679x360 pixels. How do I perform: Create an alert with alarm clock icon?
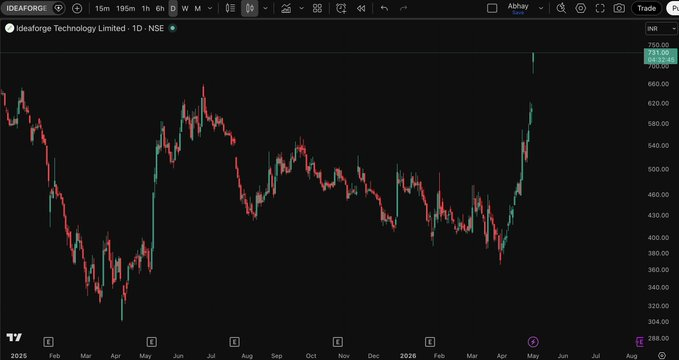click(x=341, y=8)
